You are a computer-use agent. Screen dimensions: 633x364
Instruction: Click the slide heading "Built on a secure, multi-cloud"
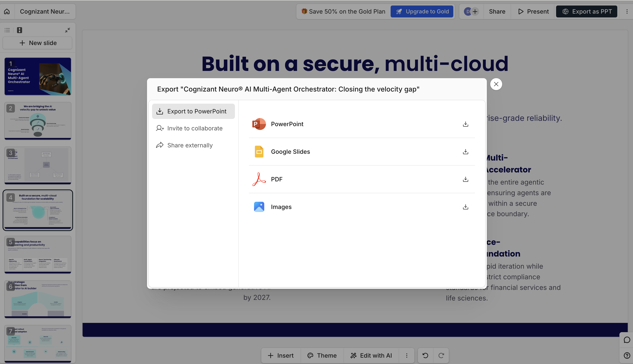coord(355,64)
